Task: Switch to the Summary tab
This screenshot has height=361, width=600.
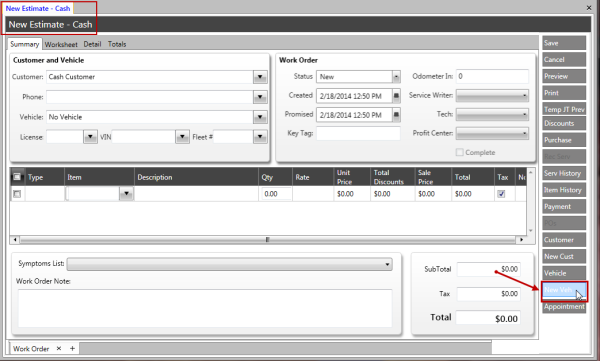Action: [x=24, y=44]
